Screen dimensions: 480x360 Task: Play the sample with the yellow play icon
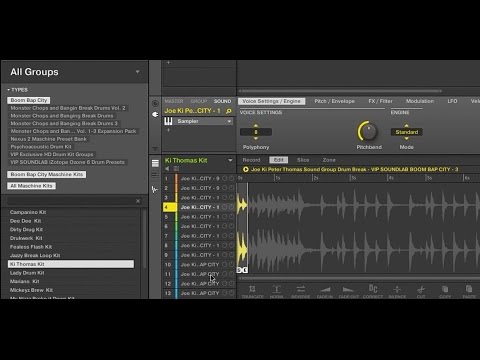(x=246, y=169)
